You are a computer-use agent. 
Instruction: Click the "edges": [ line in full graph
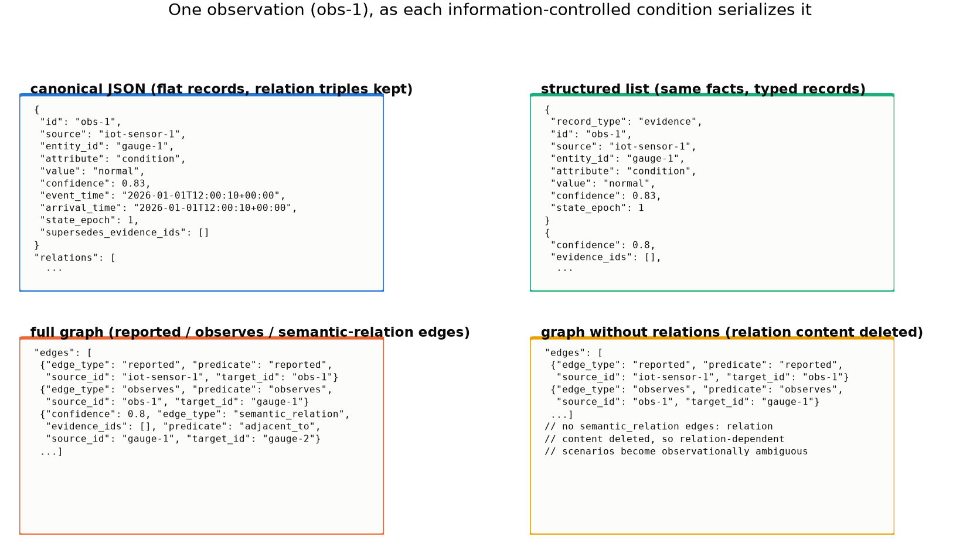coord(63,353)
